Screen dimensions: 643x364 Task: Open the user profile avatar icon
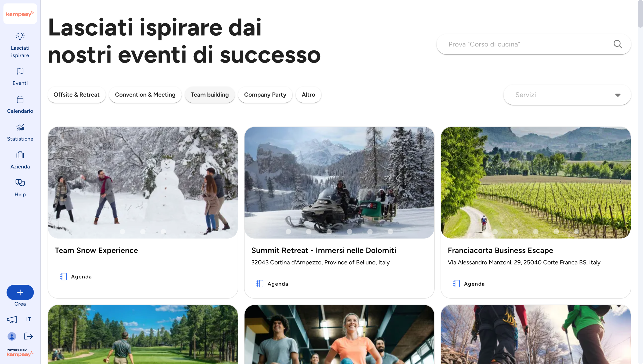(x=12, y=336)
